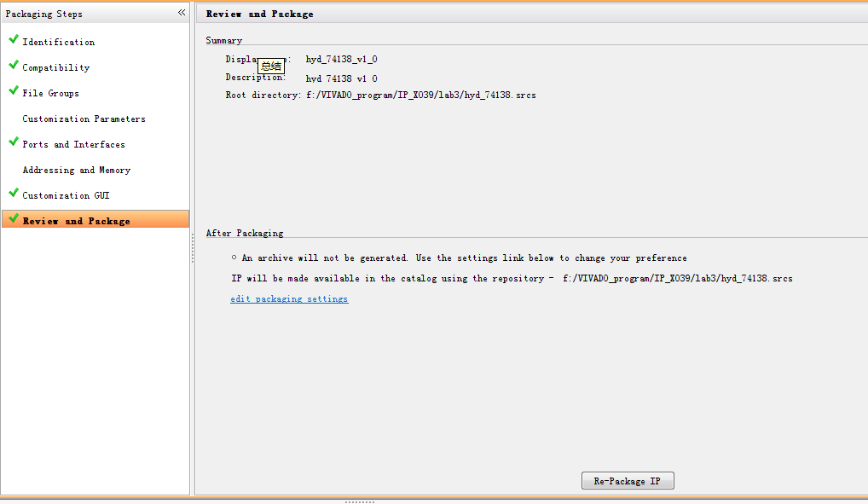Screen dimensions: 868x504
Task: Click the green checkmark beside Identification
Action: (13, 40)
